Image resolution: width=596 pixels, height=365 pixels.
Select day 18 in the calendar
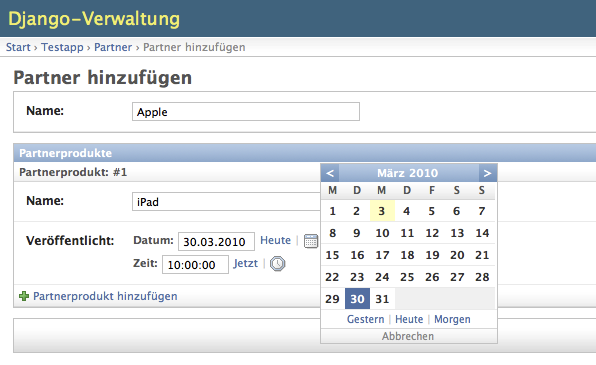(x=407, y=255)
